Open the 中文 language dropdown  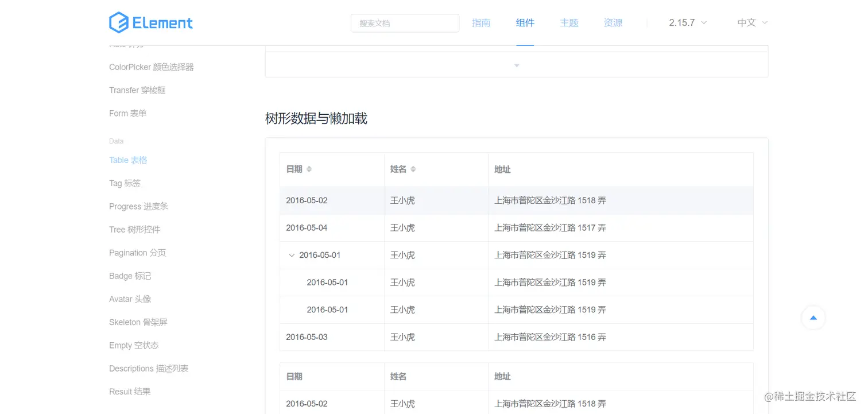click(753, 23)
